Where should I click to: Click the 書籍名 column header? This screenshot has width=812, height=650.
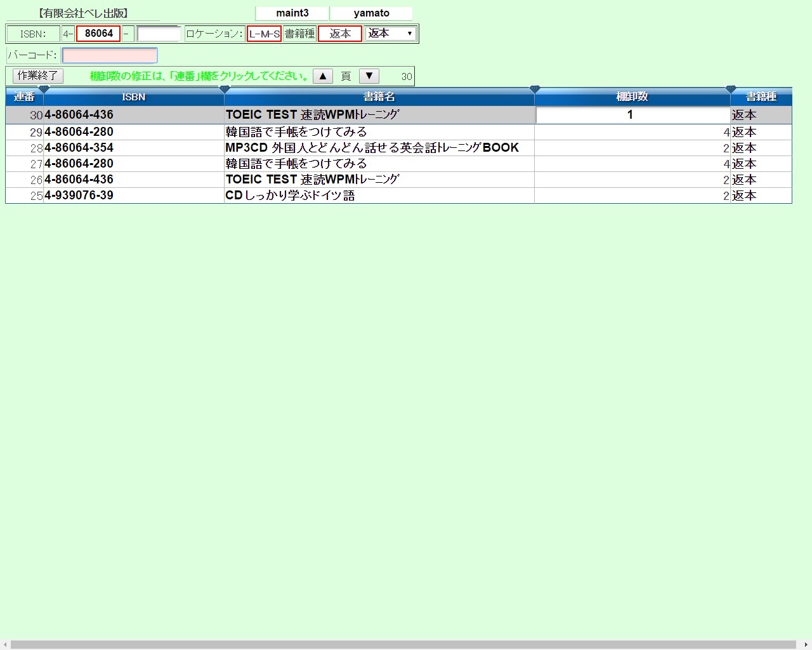[379, 97]
